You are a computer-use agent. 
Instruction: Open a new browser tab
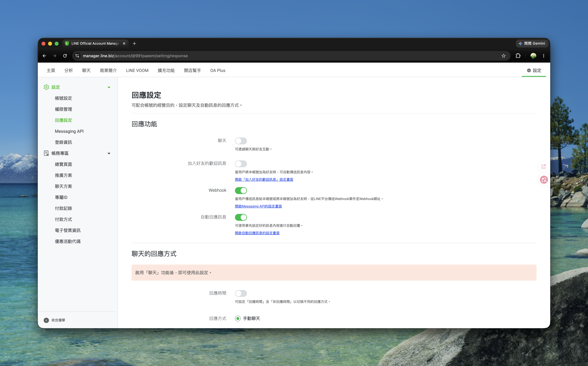point(134,43)
